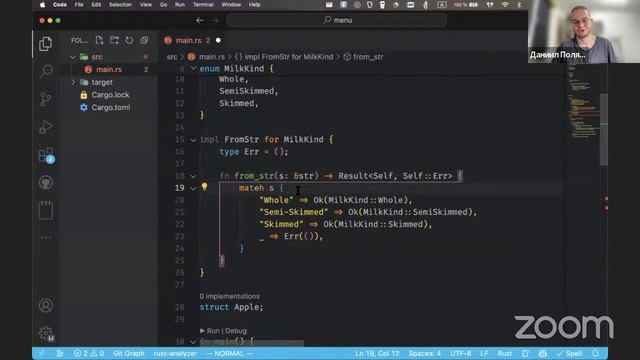Open the Edit menu

[x=96, y=5]
